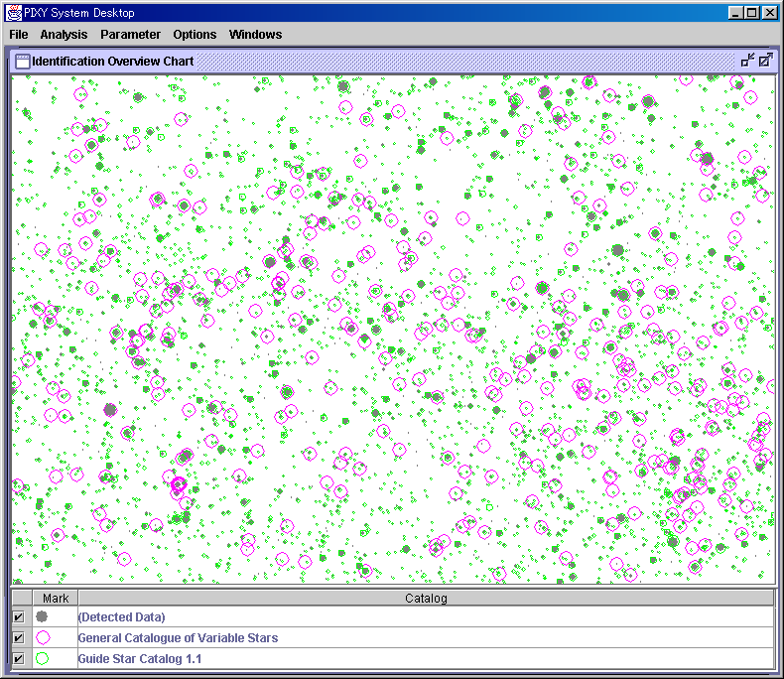
Task: Toggle General Catalogue of Variable Stars checkbox
Action: click(x=18, y=638)
